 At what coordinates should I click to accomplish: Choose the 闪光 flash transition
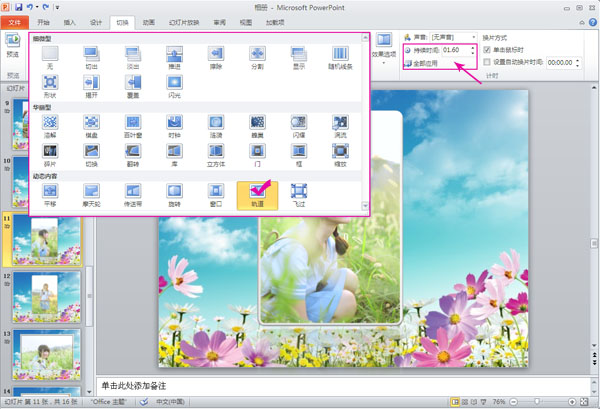pos(174,86)
